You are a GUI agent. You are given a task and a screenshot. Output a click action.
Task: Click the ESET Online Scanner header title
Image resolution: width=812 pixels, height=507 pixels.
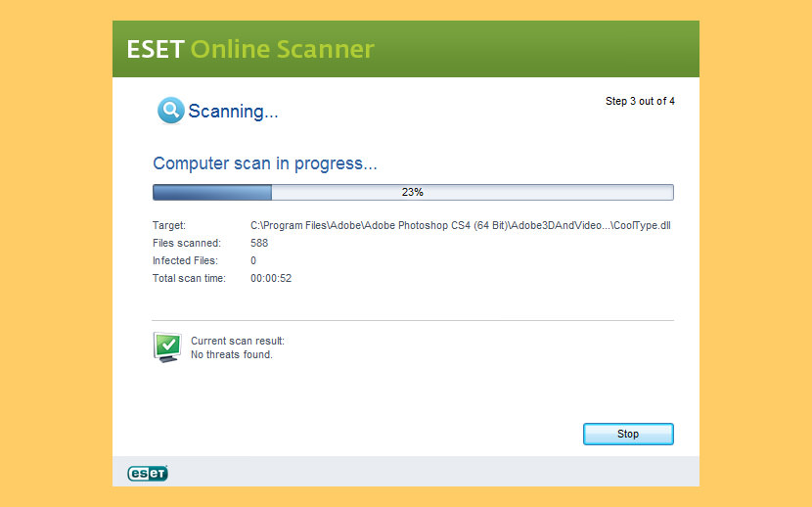pos(250,49)
